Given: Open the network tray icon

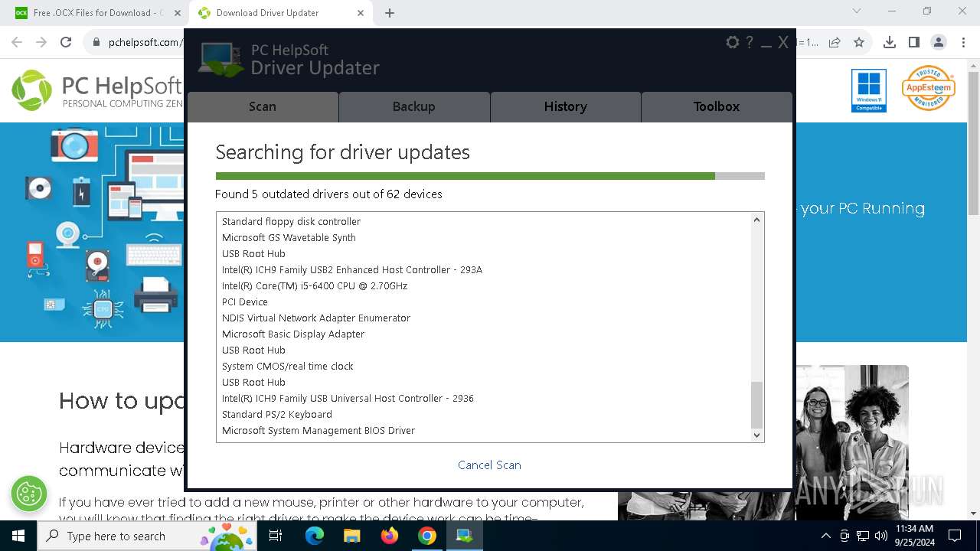Looking at the screenshot, I should click(x=862, y=536).
